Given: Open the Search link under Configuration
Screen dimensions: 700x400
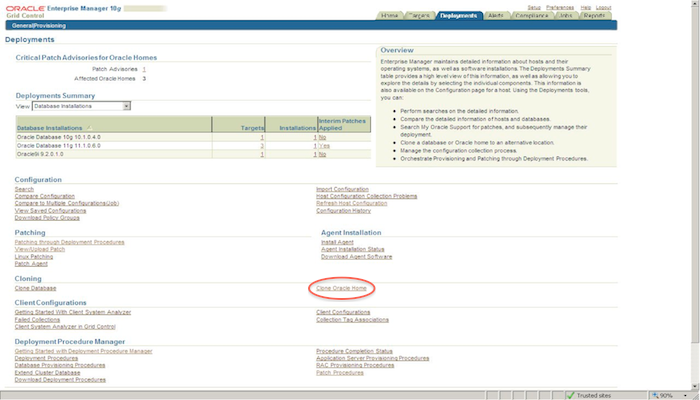Looking at the screenshot, I should (x=24, y=189).
